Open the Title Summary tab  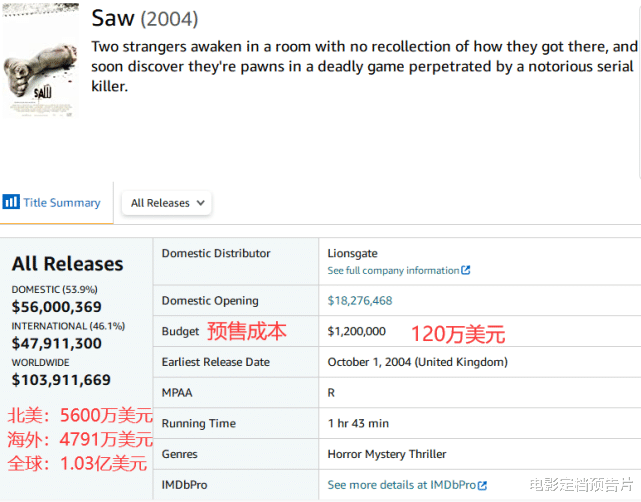point(56,203)
